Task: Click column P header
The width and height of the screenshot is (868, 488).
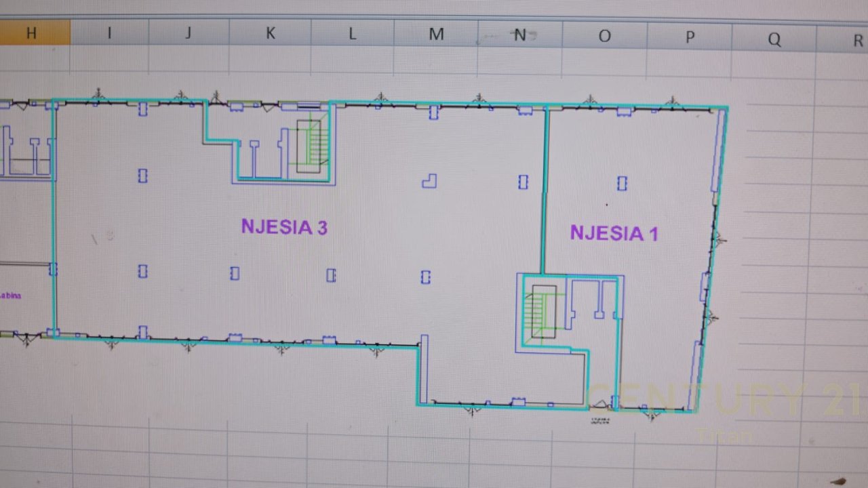Action: pos(690,37)
